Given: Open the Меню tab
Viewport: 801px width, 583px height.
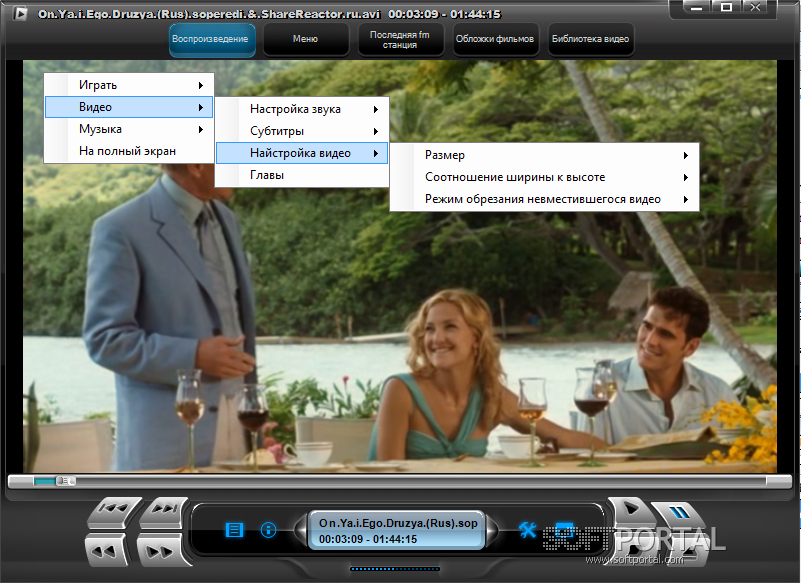Looking at the screenshot, I should pyautogui.click(x=305, y=39).
